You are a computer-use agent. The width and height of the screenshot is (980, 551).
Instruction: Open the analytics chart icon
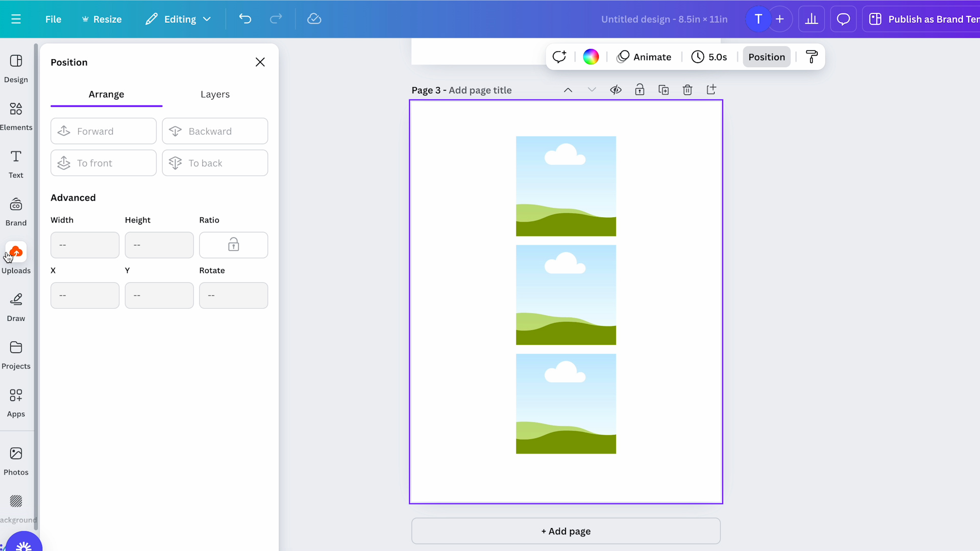pyautogui.click(x=812, y=19)
